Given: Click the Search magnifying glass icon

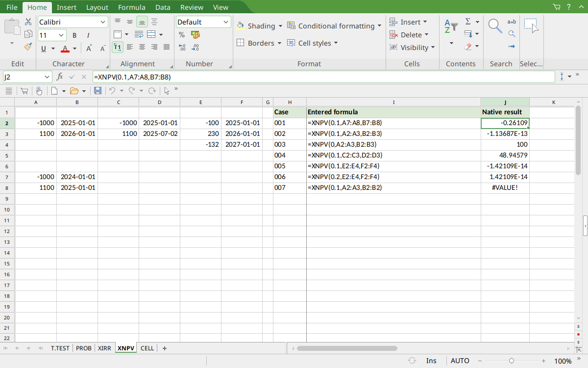Looking at the screenshot, I should (495, 26).
